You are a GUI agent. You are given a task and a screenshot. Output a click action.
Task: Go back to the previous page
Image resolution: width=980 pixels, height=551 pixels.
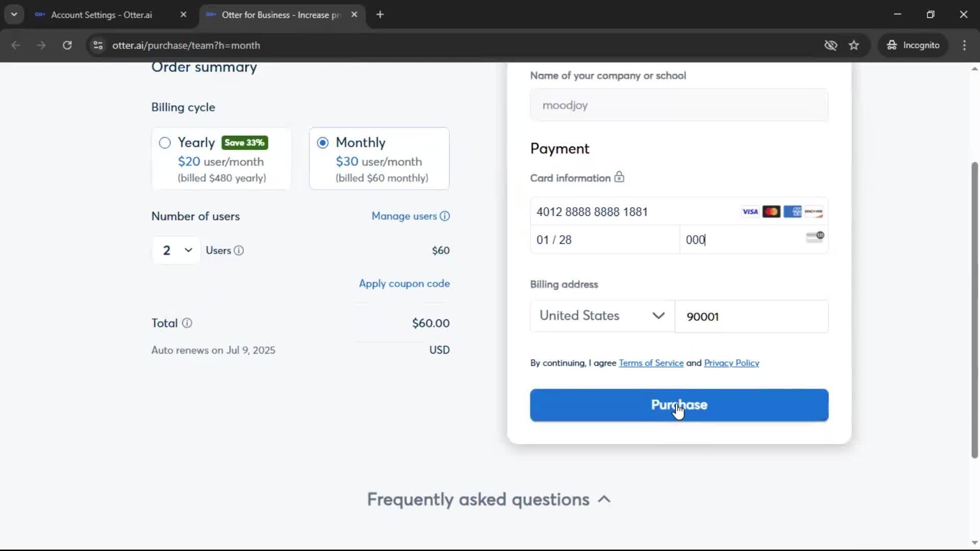[16, 45]
